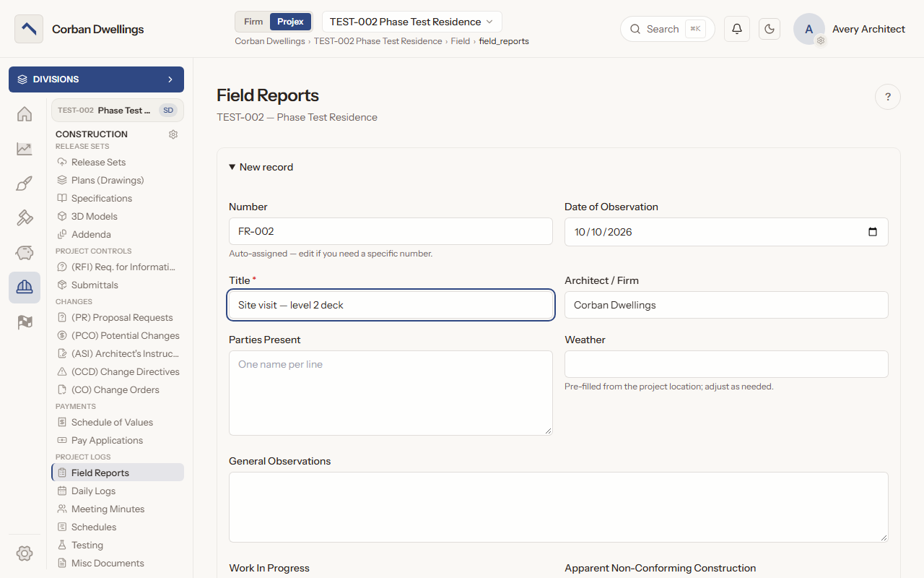Switch to the Firm toggle option
This screenshot has width=924, height=578.
(253, 22)
